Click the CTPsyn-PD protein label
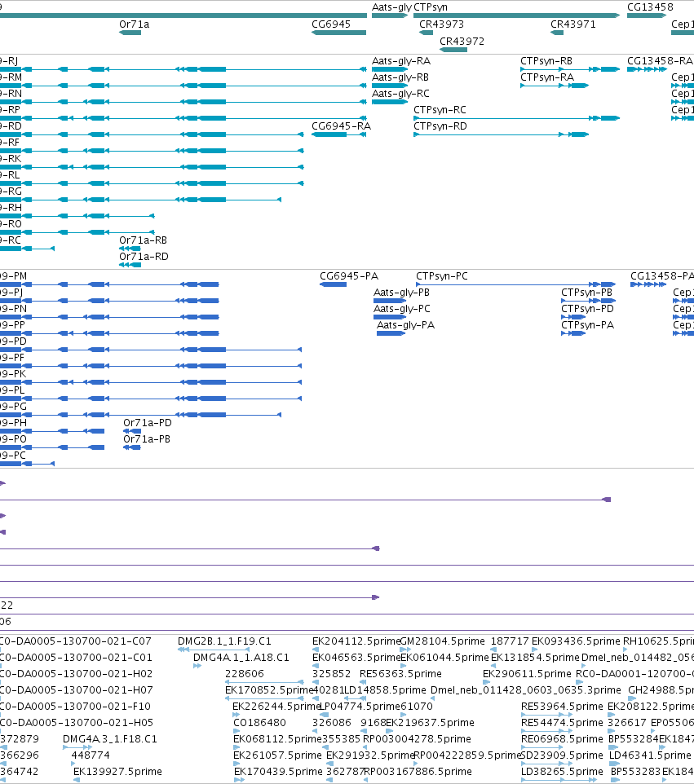The width and height of the screenshot is (694, 784). click(x=587, y=309)
